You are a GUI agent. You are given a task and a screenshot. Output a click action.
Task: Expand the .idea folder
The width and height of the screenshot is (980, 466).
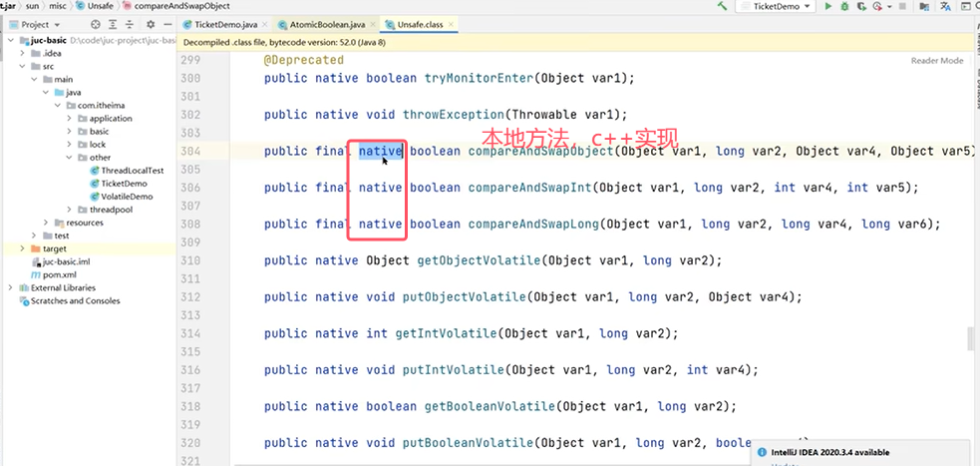[24, 53]
